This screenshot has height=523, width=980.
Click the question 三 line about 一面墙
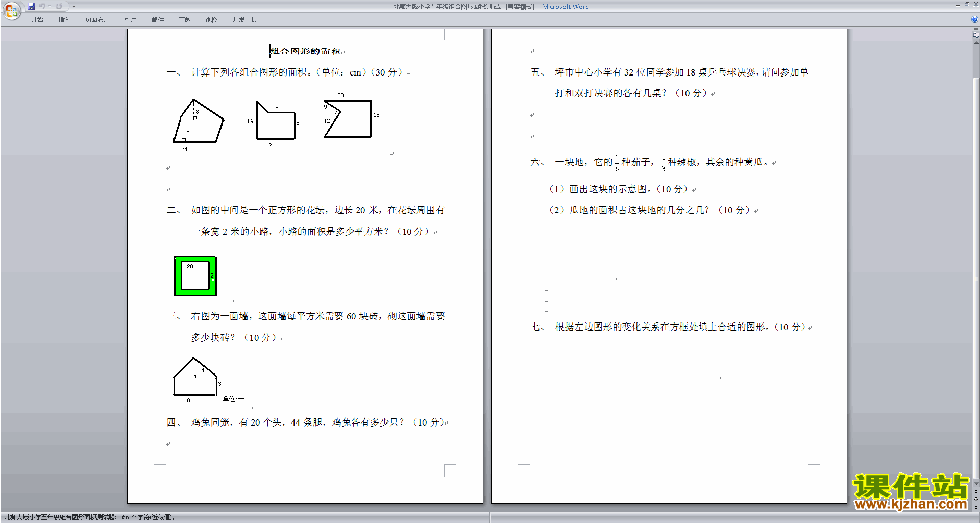(317, 316)
